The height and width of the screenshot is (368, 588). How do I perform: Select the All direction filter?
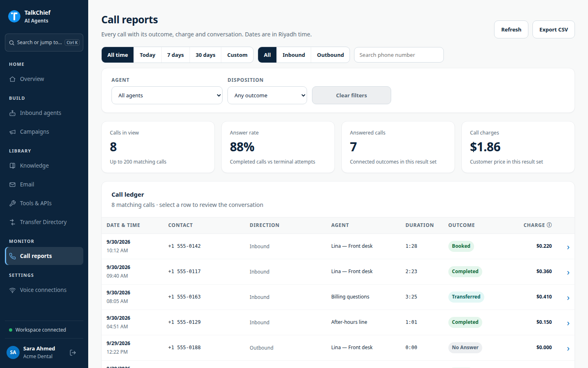[267, 55]
